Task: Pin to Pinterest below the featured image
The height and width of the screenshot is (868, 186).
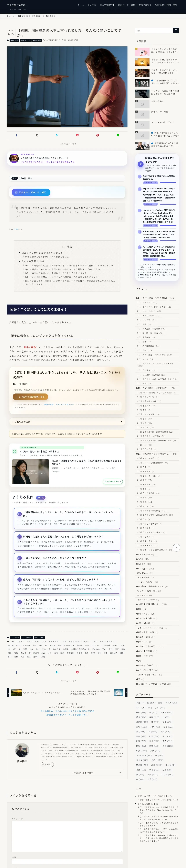Action: coord(97,135)
